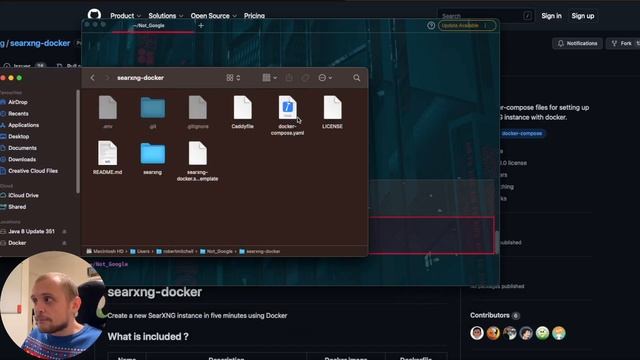Click the Finder tags button
The height and width of the screenshot is (360, 640).
[x=305, y=78]
